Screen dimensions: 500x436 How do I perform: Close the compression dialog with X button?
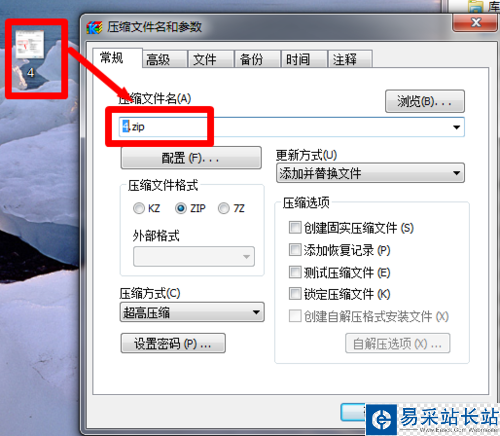point(476,23)
